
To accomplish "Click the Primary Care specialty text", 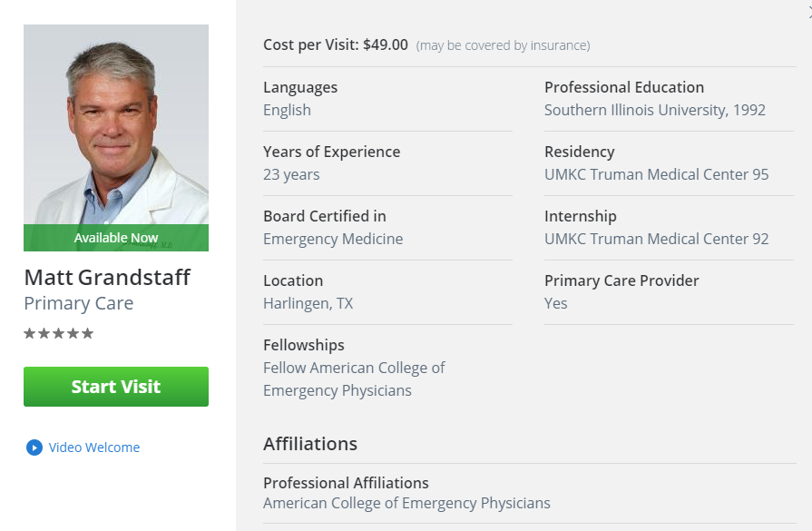I will tap(79, 303).
